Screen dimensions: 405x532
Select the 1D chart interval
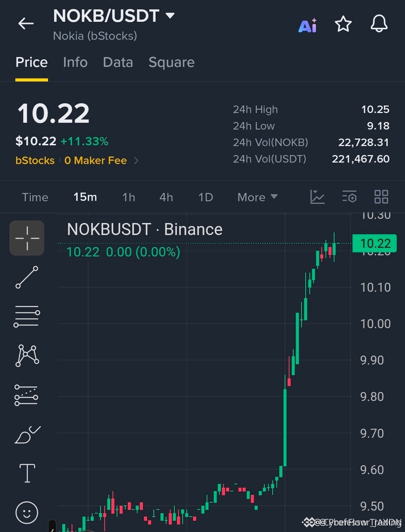(x=205, y=197)
